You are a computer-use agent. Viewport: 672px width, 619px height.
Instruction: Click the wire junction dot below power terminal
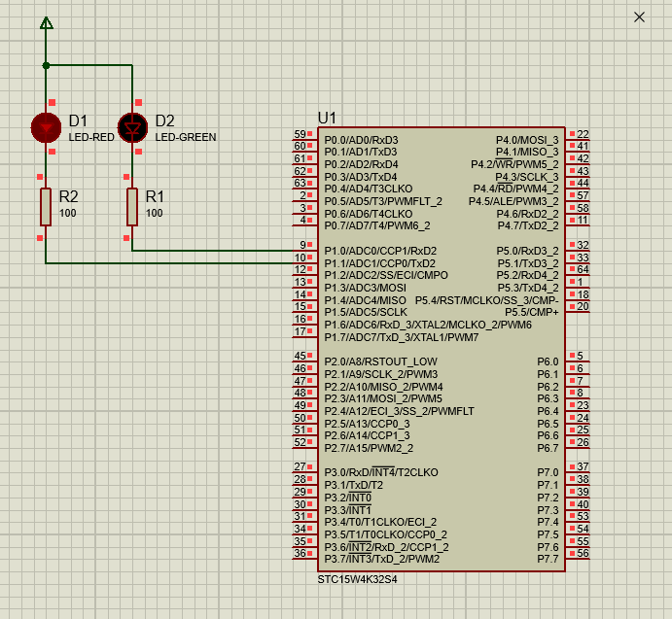point(46,65)
